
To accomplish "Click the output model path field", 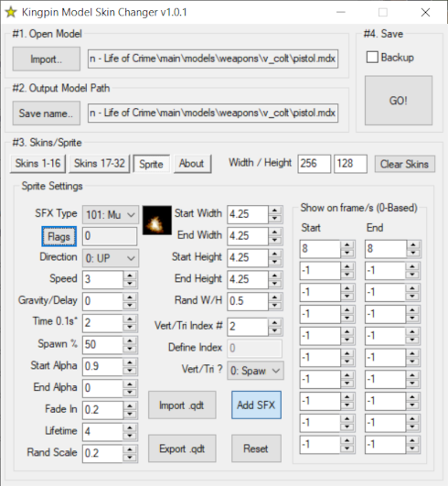I will tap(213, 113).
